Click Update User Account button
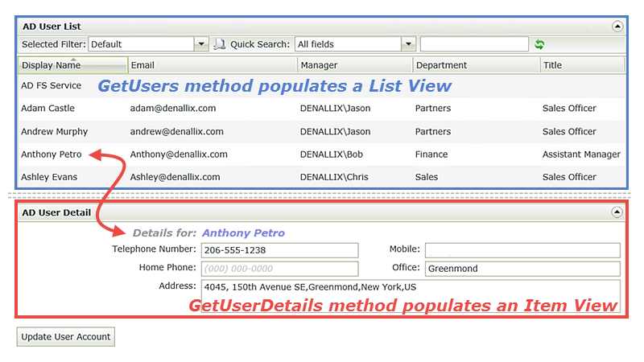 click(x=66, y=336)
